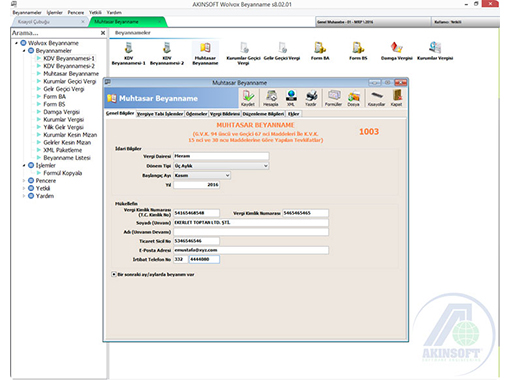This screenshot has height=380, width=510.
Task: Select Kurumlar Kesin Mizan in tree
Action: (70, 135)
